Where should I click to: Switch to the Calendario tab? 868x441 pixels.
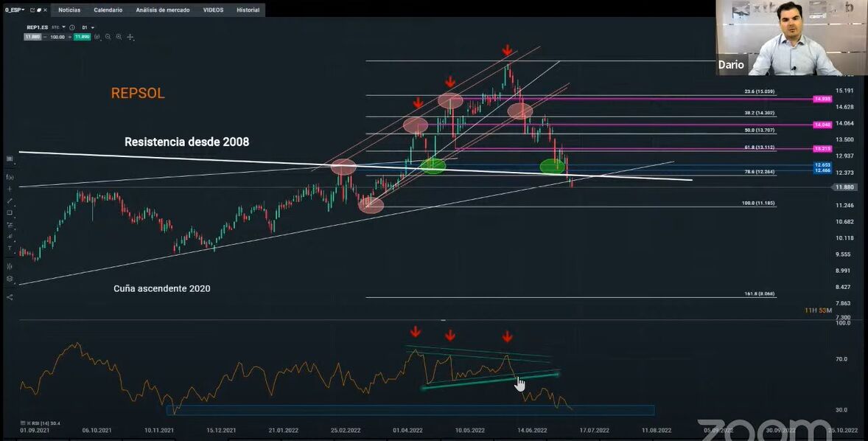(108, 10)
